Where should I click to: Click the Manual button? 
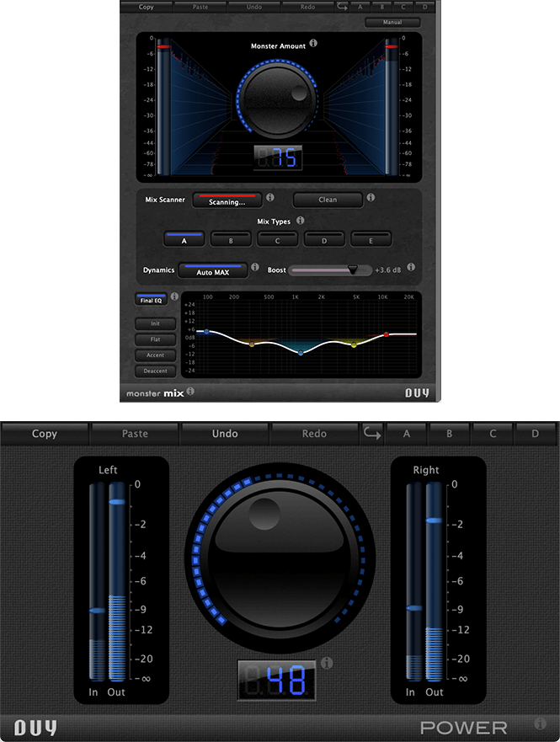click(x=392, y=23)
